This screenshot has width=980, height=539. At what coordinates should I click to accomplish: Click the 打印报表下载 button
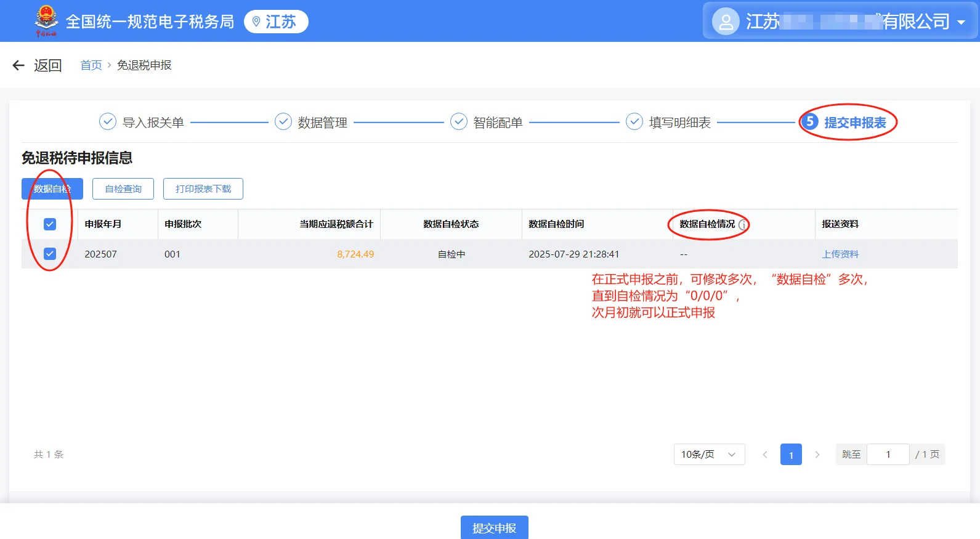click(x=203, y=188)
